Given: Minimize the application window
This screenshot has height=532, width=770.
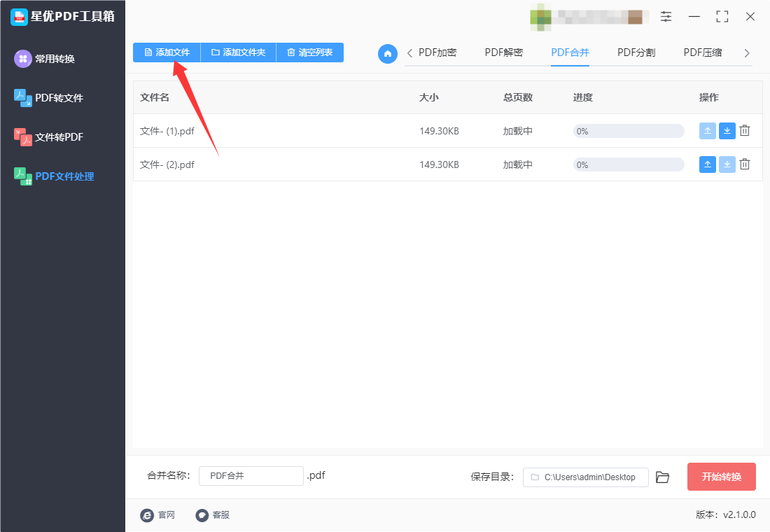Looking at the screenshot, I should pyautogui.click(x=694, y=17).
